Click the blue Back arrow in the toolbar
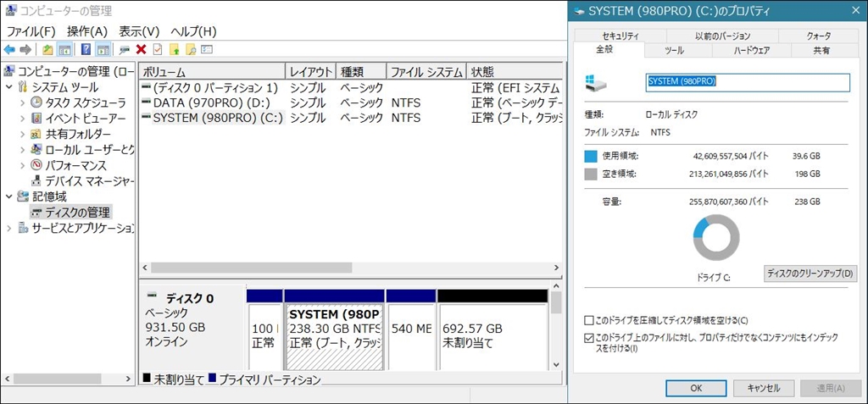868x404 pixels. click(8, 50)
